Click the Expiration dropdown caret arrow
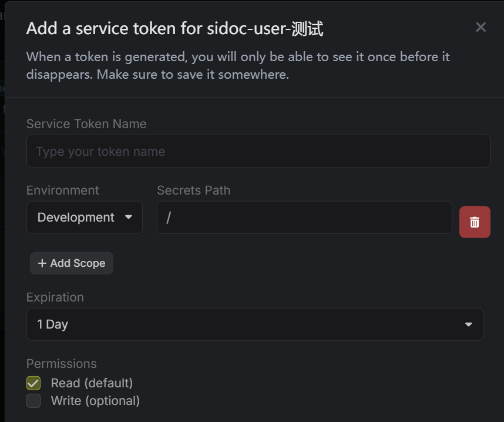Screen dimensions: 504x422 click(x=468, y=324)
